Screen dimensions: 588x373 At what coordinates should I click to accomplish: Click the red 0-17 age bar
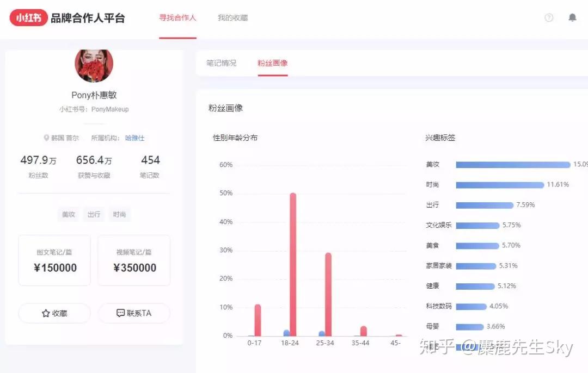(x=258, y=320)
